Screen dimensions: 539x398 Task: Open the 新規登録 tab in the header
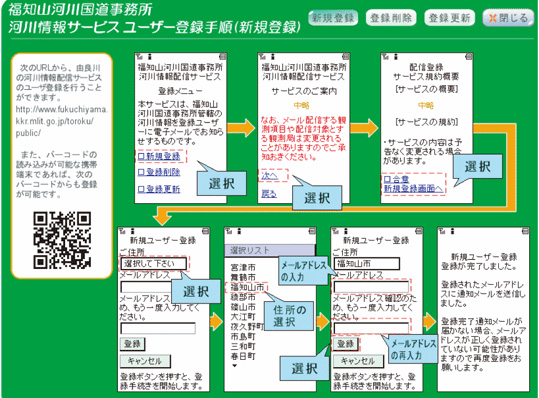pos(333,18)
